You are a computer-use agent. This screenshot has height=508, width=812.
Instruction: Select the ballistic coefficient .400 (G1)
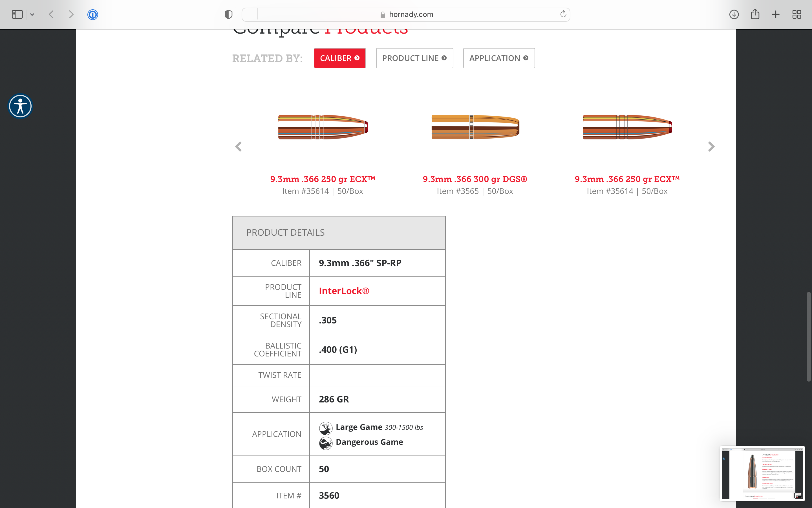(338, 350)
